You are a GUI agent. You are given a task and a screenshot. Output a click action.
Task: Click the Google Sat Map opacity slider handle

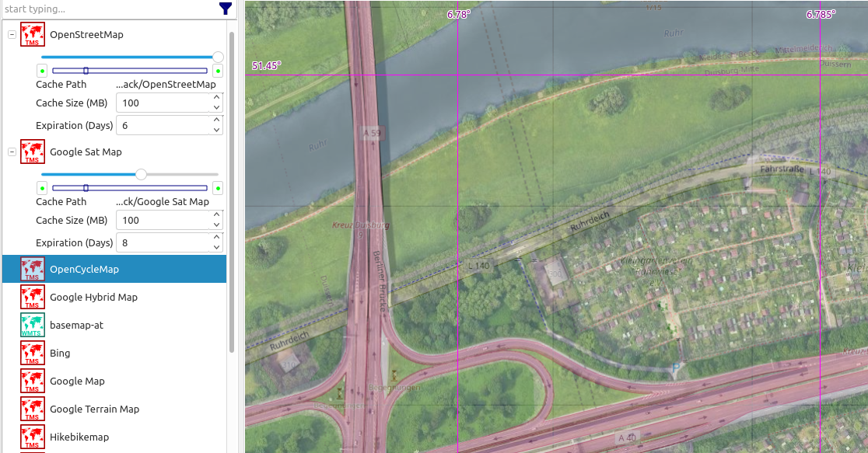point(141,174)
